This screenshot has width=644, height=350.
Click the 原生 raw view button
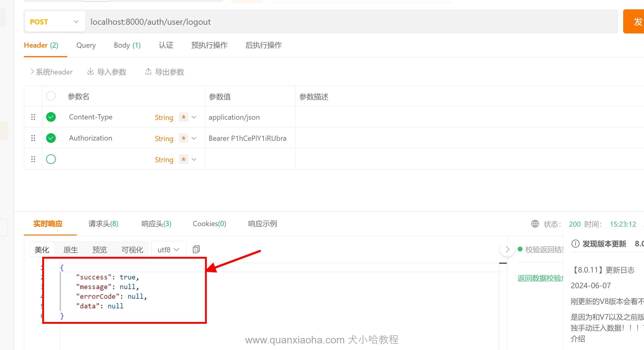pos(71,250)
